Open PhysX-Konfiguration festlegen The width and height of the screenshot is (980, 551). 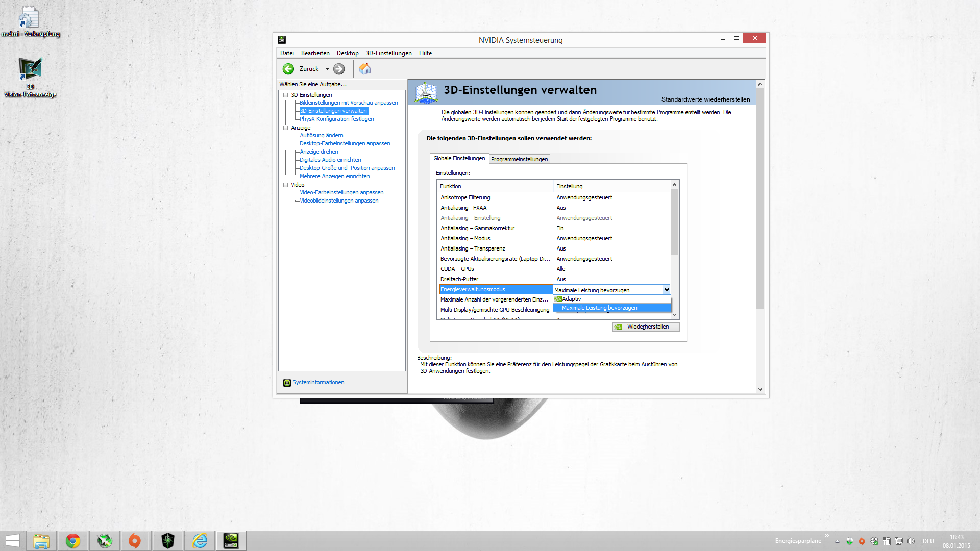[337, 119]
